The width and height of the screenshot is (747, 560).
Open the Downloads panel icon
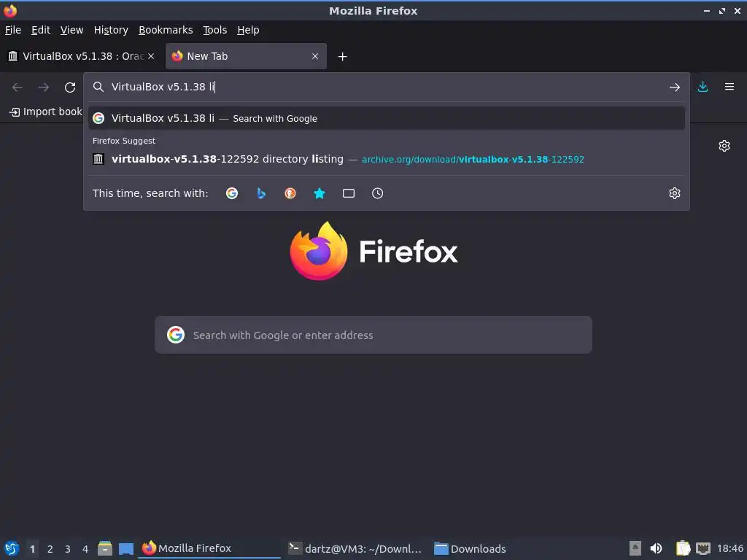pos(703,87)
